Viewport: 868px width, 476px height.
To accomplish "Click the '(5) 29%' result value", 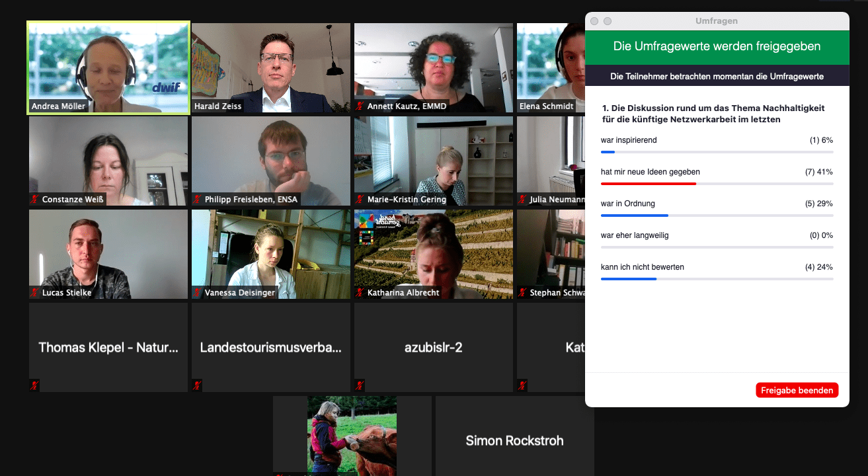I will [x=819, y=204].
